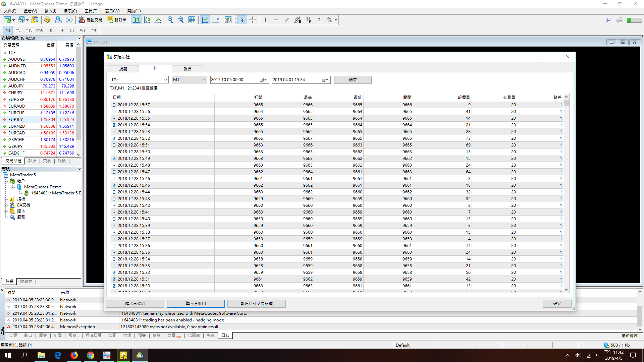Switch to the 規範 tab in dialog

[x=123, y=69]
